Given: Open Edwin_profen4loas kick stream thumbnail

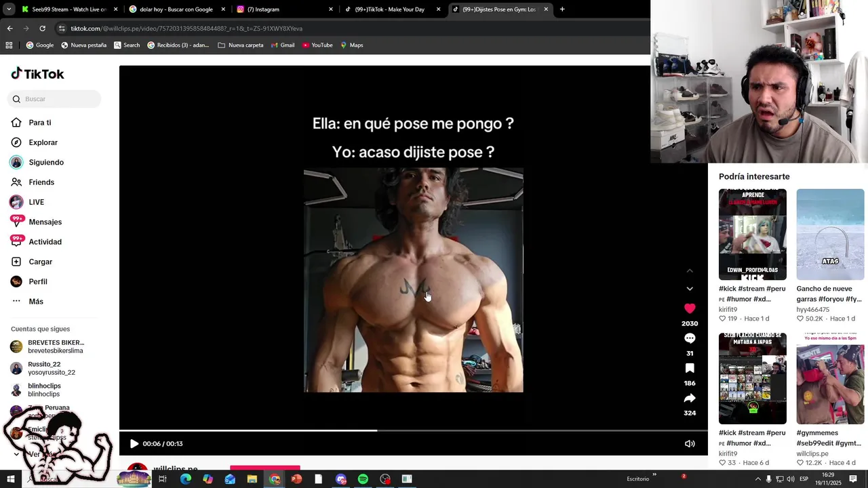Looking at the screenshot, I should [x=753, y=235].
